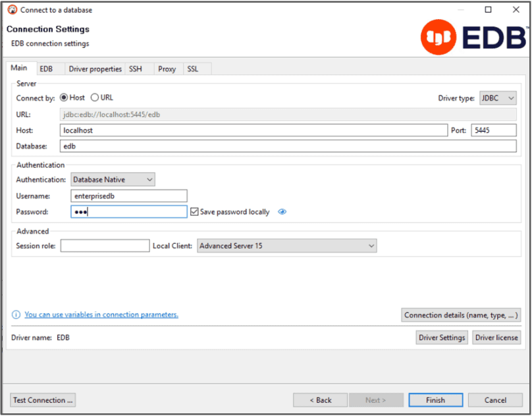
Task: Toggle Save password locally checkbox
Action: (194, 212)
